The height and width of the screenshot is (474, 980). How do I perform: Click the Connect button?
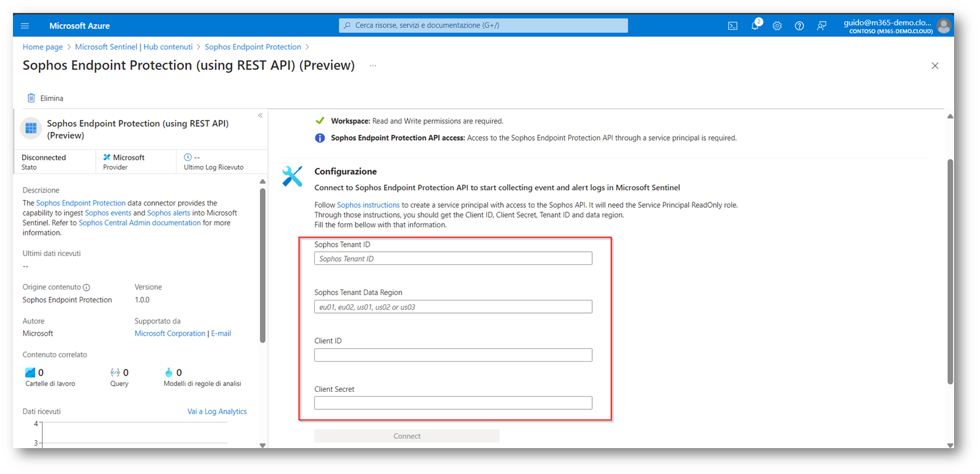(407, 436)
